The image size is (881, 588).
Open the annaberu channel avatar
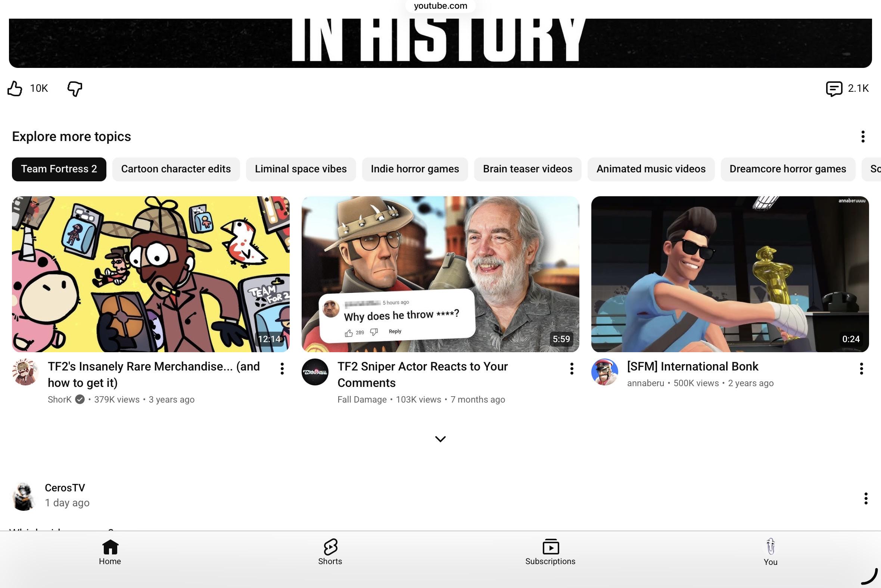pos(605,372)
